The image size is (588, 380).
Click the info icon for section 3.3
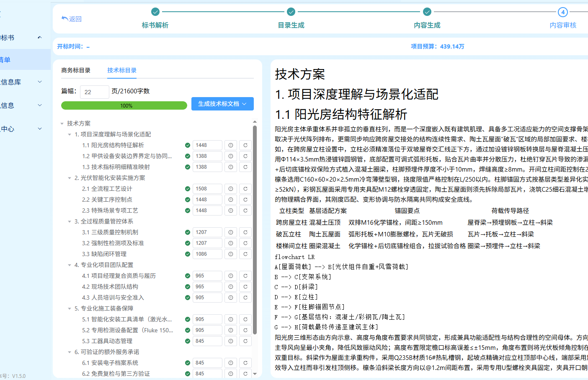(231, 254)
